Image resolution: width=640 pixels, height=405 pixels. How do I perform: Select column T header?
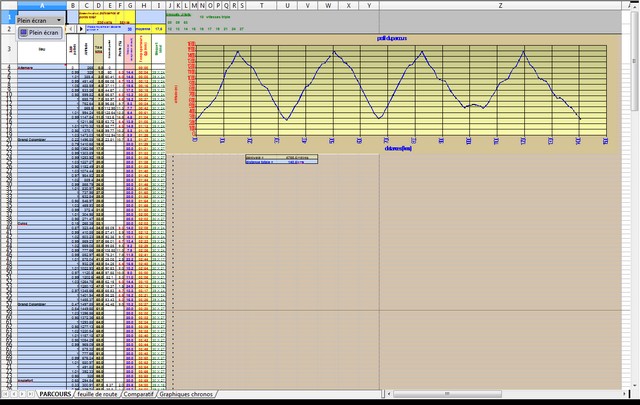pos(261,5)
